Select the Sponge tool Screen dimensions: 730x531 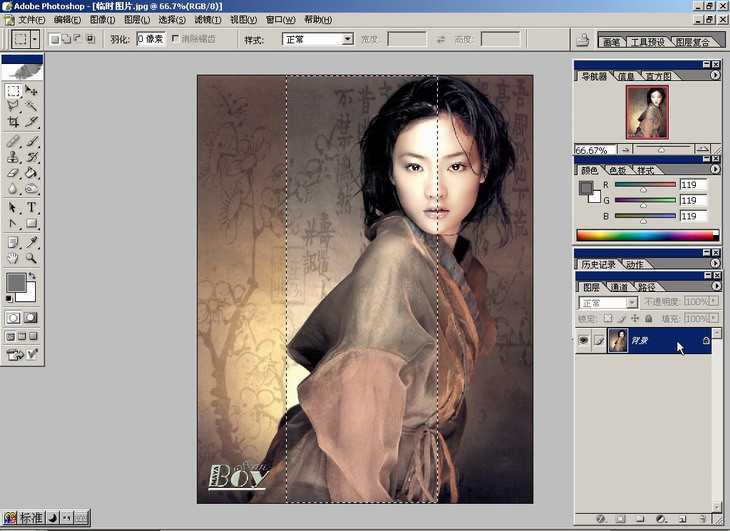pos(31,188)
